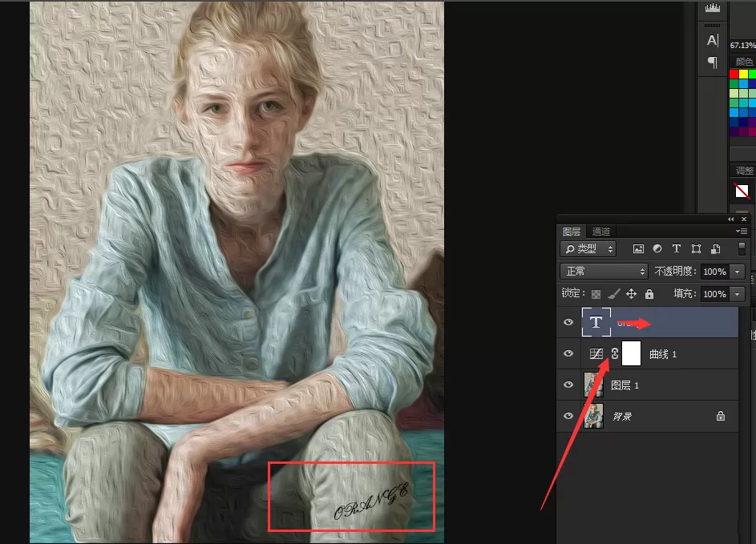Hide the 曲线 1 layer eye
The height and width of the screenshot is (544, 756).
[x=568, y=353]
